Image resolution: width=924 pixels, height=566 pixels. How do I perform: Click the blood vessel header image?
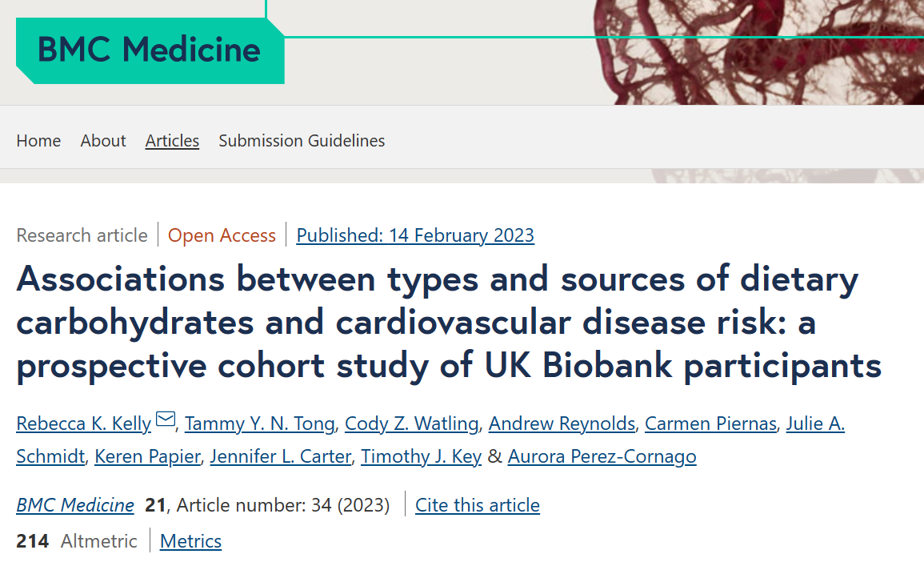click(759, 53)
